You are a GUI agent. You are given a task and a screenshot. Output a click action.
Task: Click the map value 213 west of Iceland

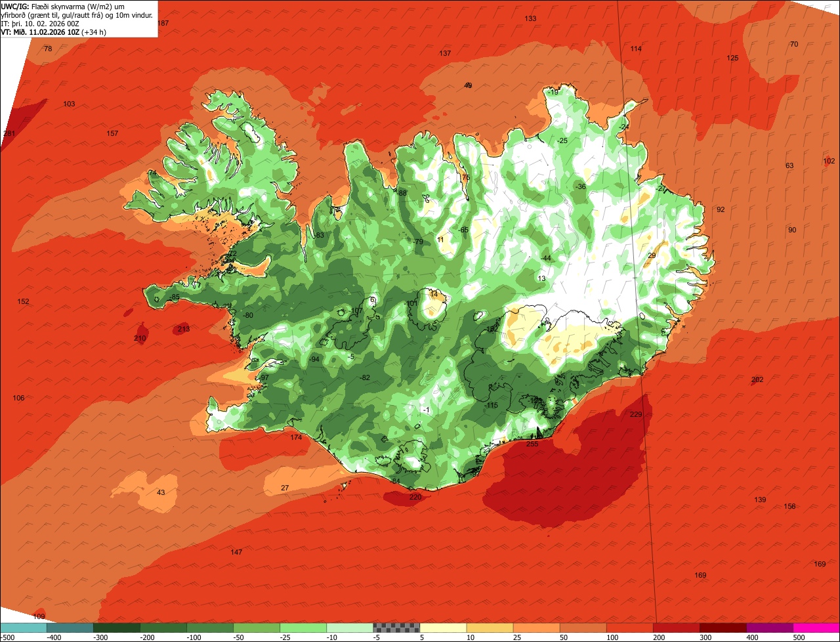(184, 329)
